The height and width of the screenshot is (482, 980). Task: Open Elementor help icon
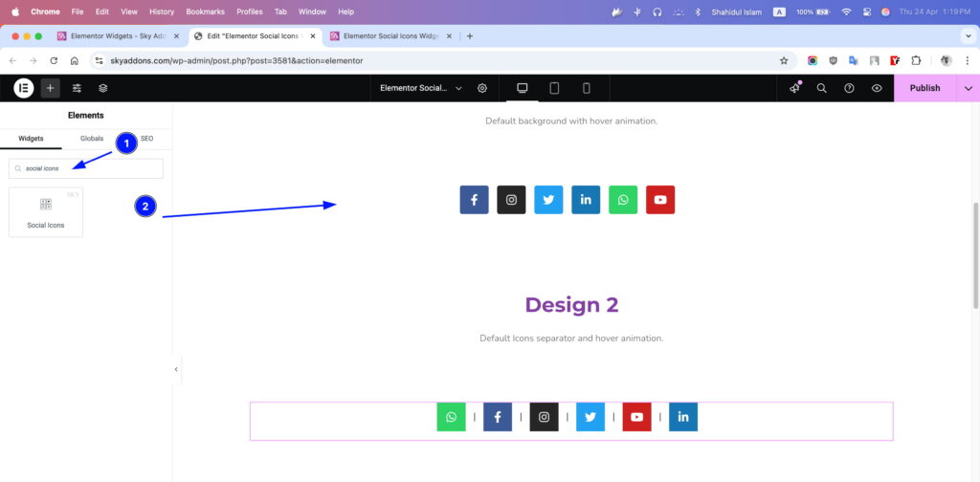point(850,88)
